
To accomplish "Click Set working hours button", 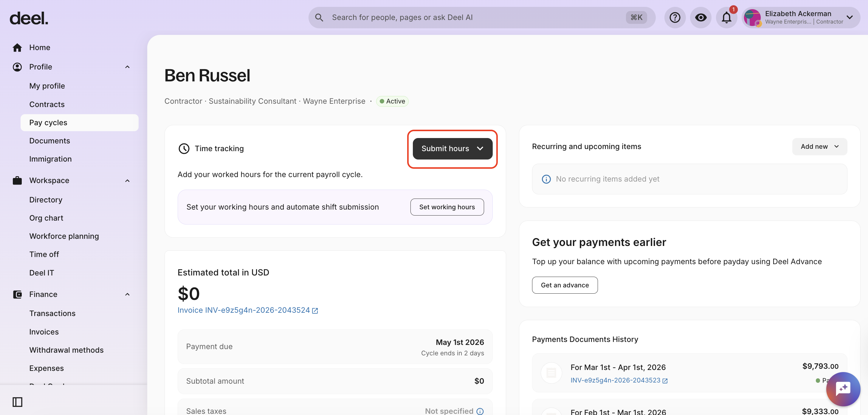I will pyautogui.click(x=447, y=207).
